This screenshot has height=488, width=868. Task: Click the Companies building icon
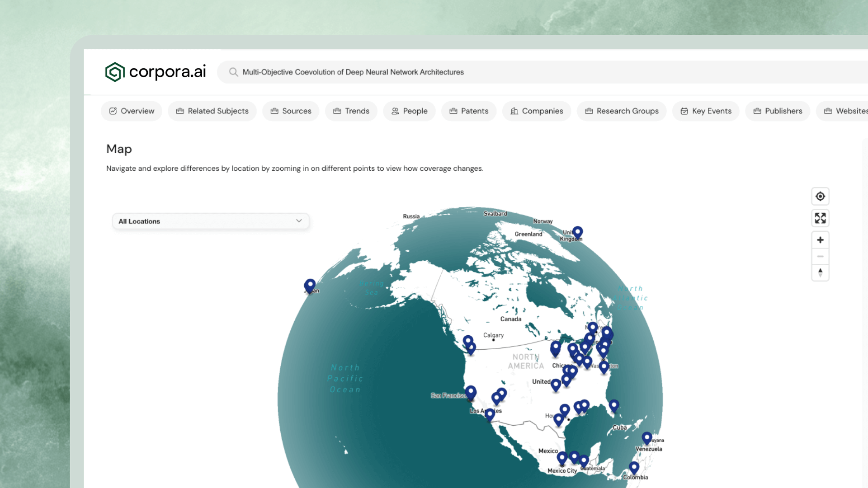[x=514, y=111]
